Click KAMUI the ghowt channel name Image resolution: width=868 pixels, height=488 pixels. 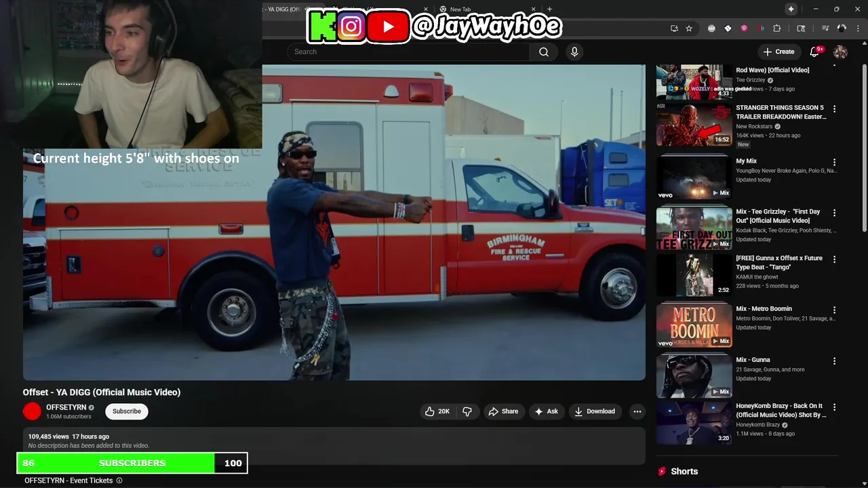pos(757,277)
